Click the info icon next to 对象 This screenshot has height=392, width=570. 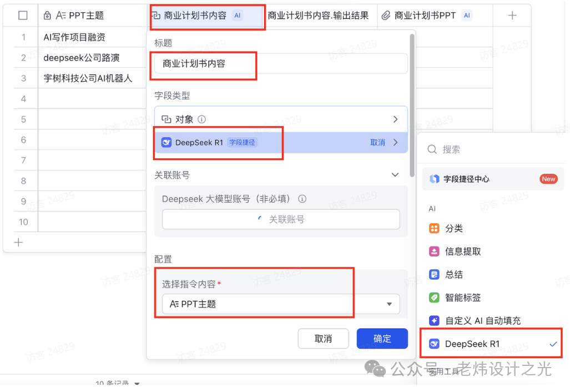pyautogui.click(x=202, y=119)
